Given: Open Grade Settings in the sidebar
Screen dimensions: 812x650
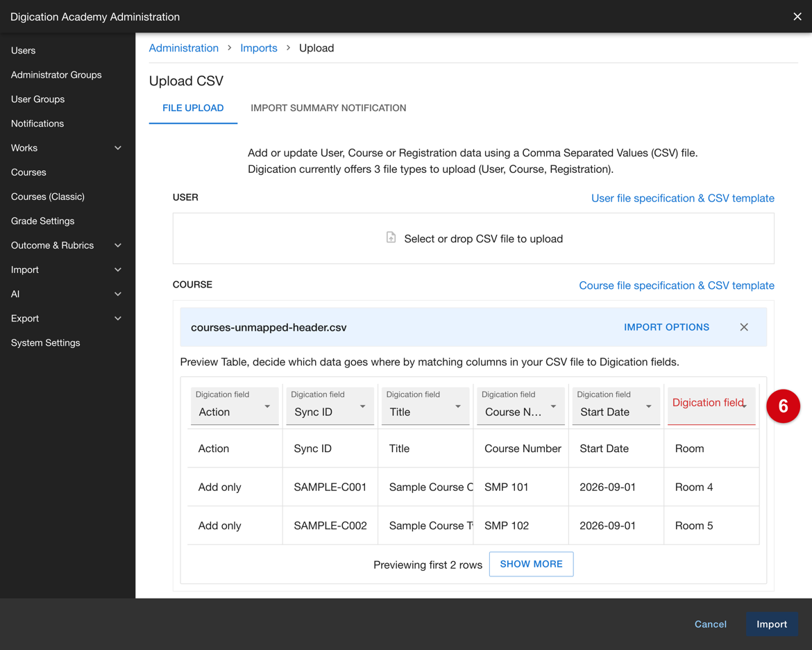Looking at the screenshot, I should tap(42, 221).
